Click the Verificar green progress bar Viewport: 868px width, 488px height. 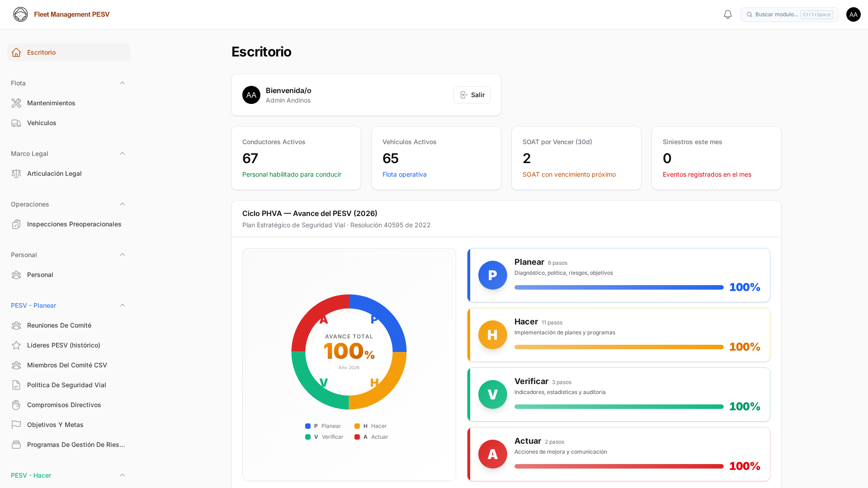(x=619, y=407)
